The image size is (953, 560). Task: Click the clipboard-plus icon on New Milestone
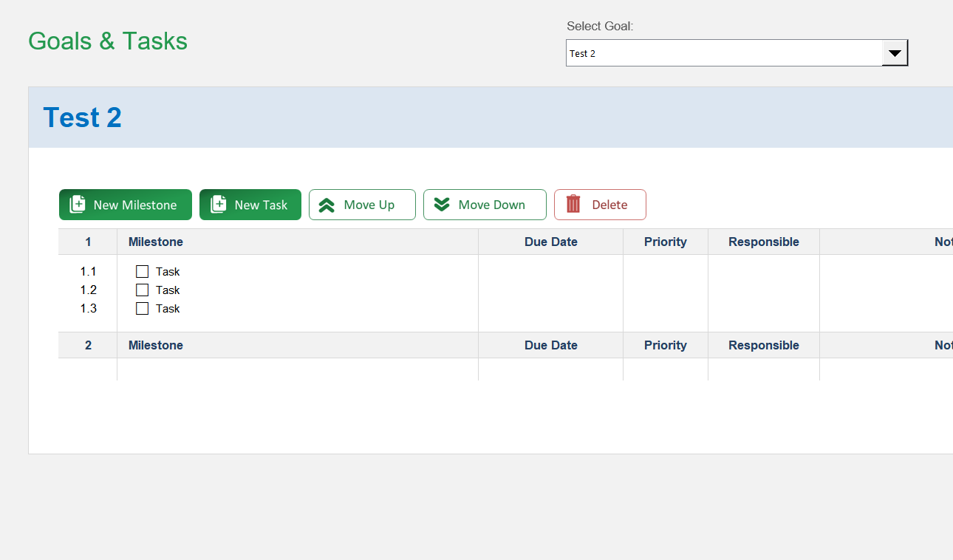77,205
